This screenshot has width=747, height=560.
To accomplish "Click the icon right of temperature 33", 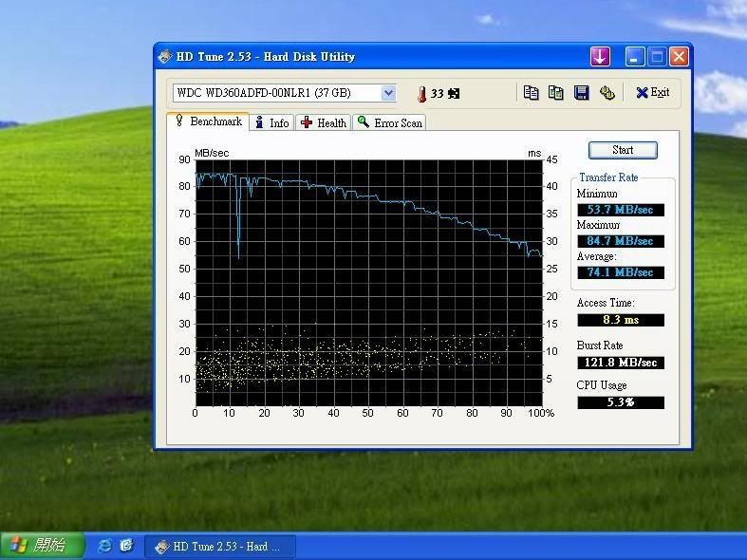I will [454, 93].
